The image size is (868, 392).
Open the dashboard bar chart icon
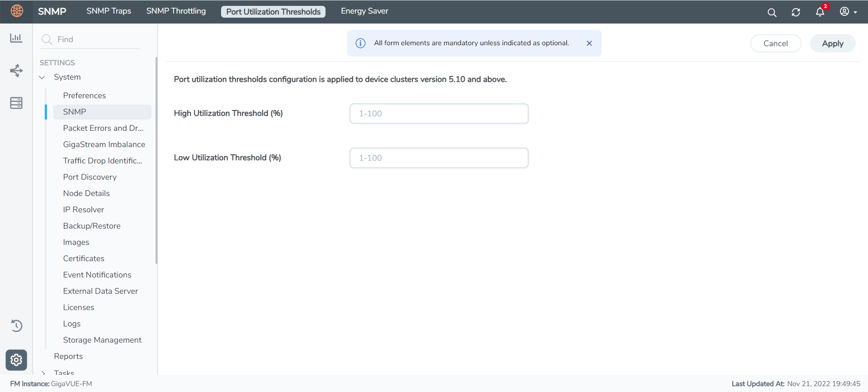[x=16, y=38]
